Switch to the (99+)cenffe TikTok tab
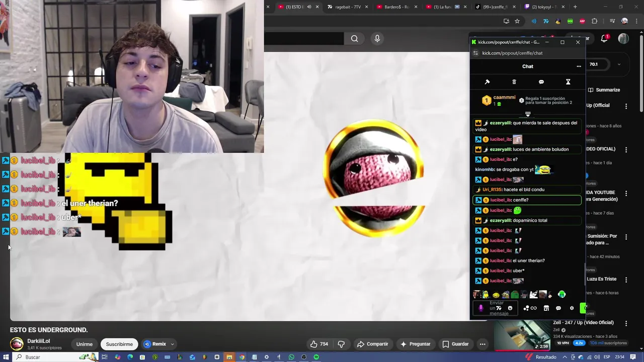 (x=496, y=7)
